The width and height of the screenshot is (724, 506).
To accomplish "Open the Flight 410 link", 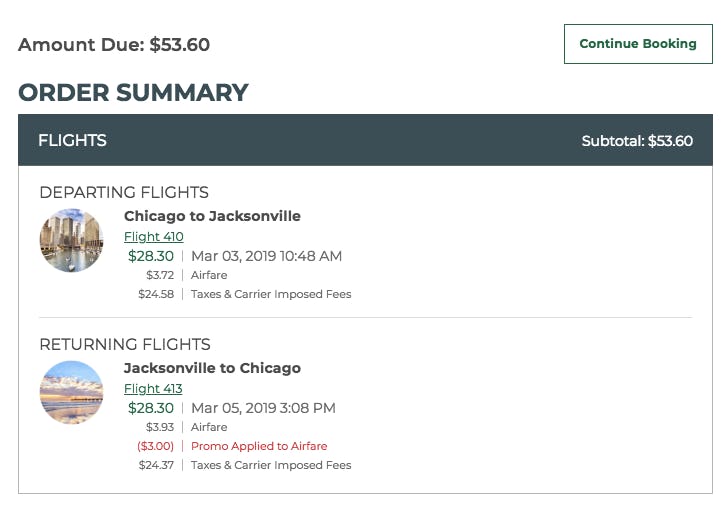I will [153, 237].
